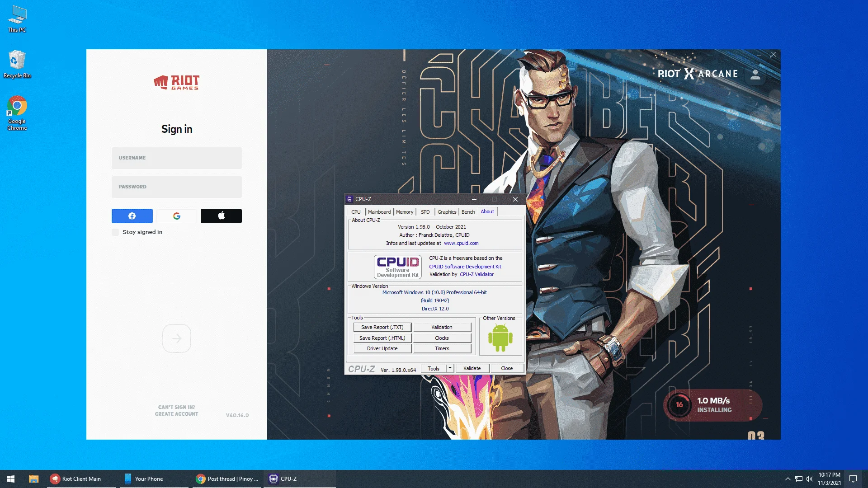The image size is (868, 488).
Task: Click the CPU-Z taskbar item
Action: tap(301, 479)
